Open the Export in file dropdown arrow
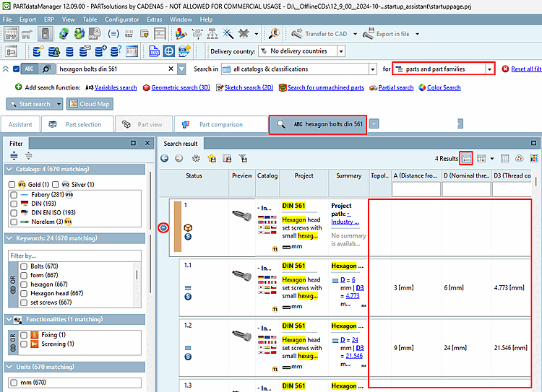 tap(417, 34)
